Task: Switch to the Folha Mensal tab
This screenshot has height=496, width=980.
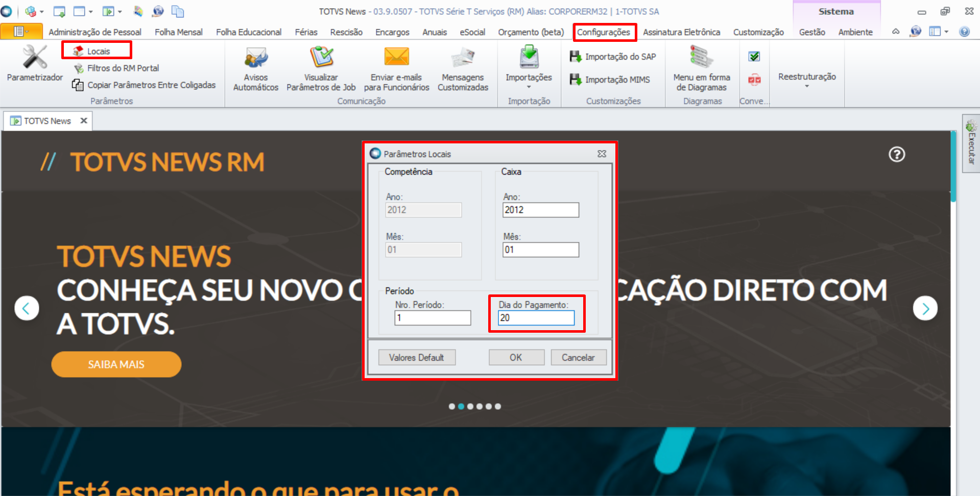Action: (x=179, y=32)
